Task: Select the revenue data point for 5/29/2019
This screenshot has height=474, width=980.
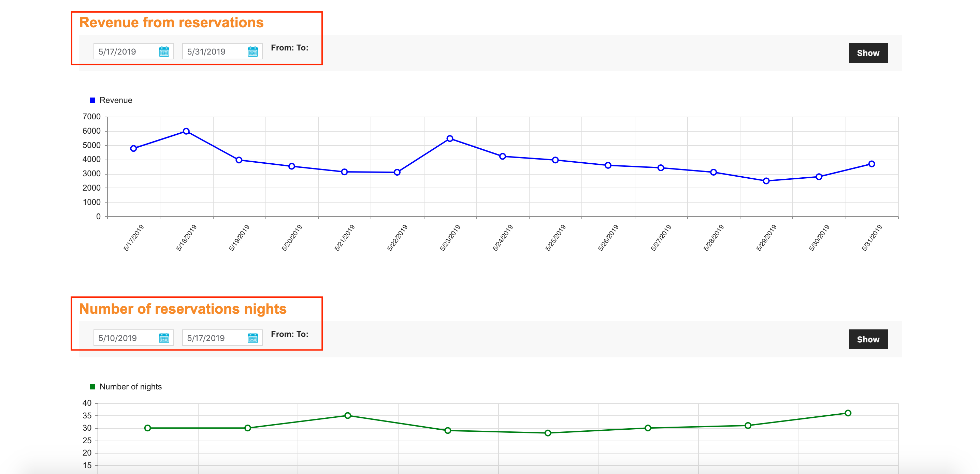Action: pos(766,181)
